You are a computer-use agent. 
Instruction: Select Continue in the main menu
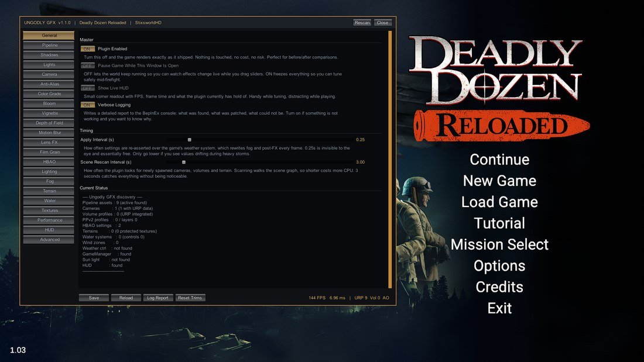tap(499, 159)
